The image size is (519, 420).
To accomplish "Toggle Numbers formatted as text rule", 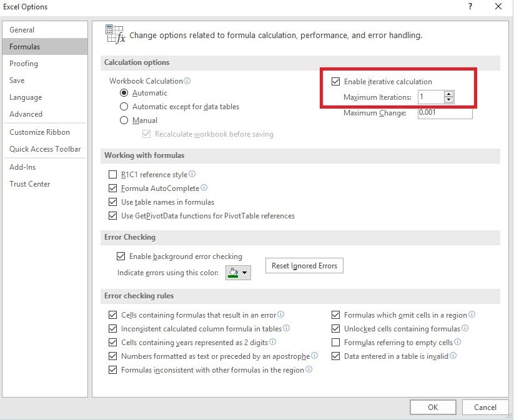I will (113, 356).
